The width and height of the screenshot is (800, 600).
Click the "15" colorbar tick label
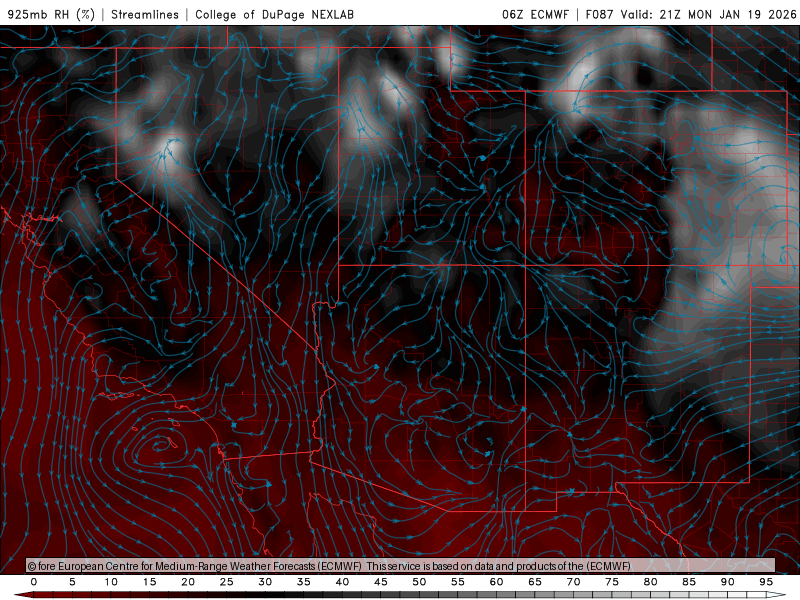point(149,582)
